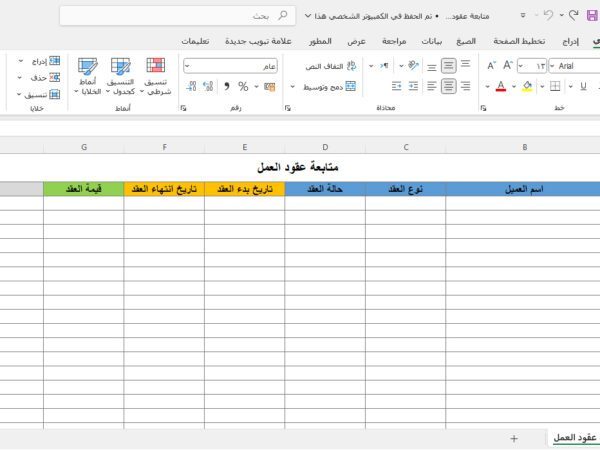Expand the Merge and Center dropdown arrow

click(293, 87)
